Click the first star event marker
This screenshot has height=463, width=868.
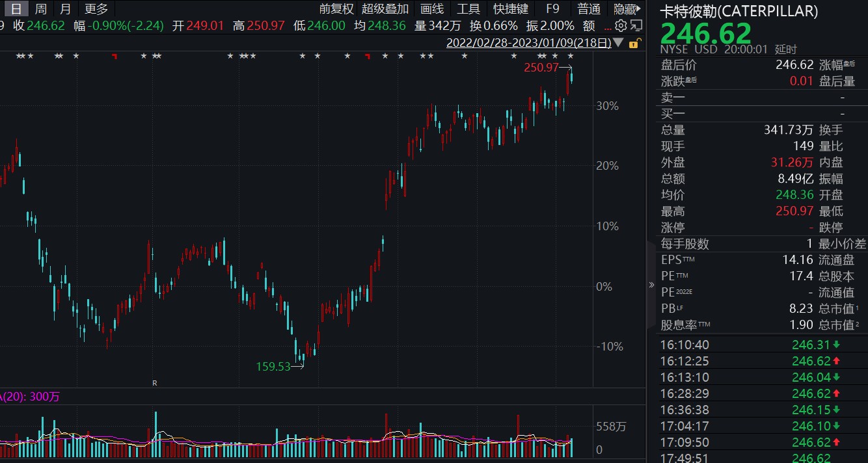pyautogui.click(x=18, y=57)
